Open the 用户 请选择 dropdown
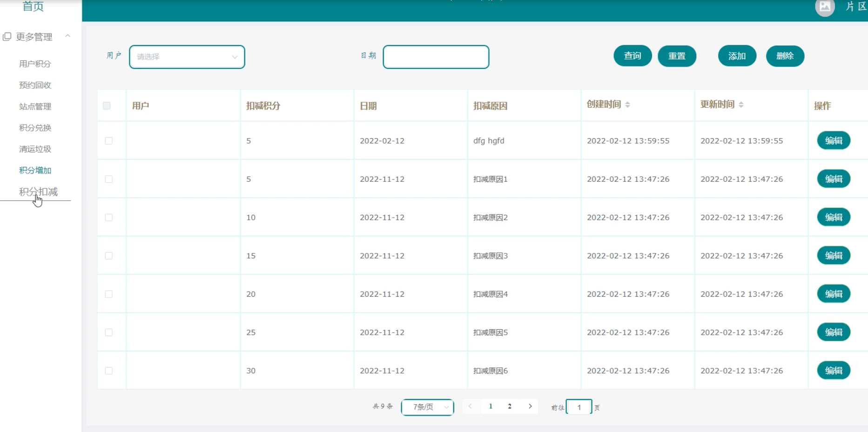The image size is (868, 432). point(187,57)
